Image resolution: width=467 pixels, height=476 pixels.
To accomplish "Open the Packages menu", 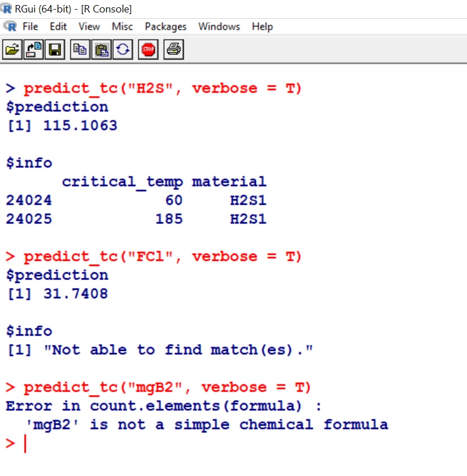I will [x=165, y=27].
